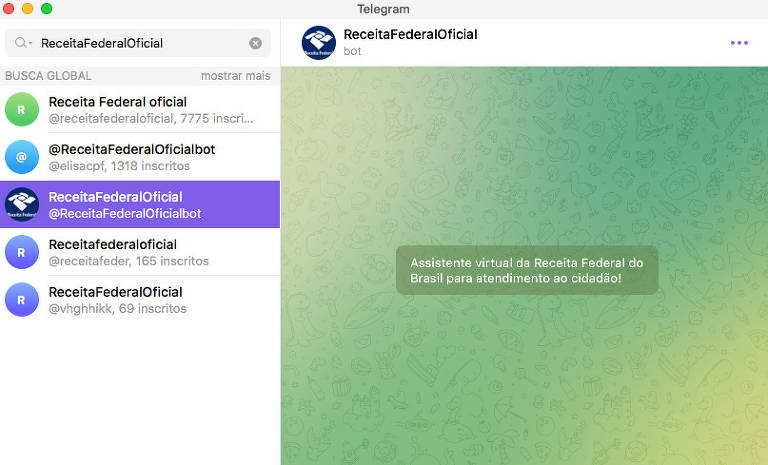Select the '@receitafeder, 165 inscritos' subtitle

point(129,261)
